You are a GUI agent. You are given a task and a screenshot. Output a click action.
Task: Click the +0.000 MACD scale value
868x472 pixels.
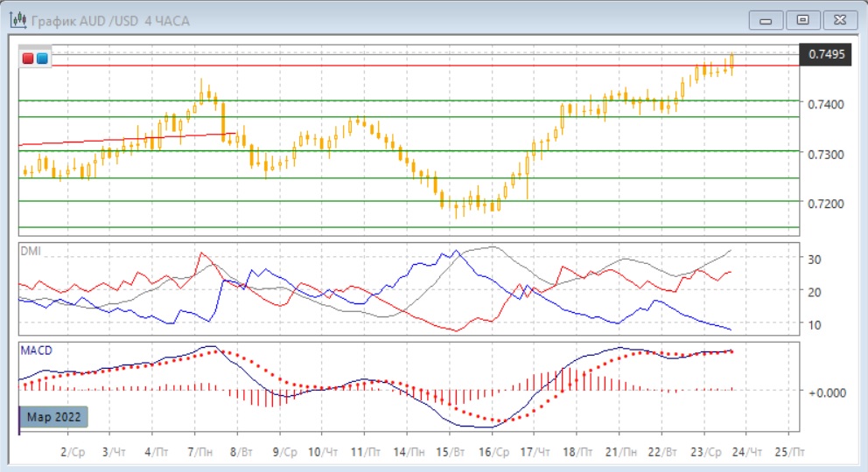click(826, 392)
